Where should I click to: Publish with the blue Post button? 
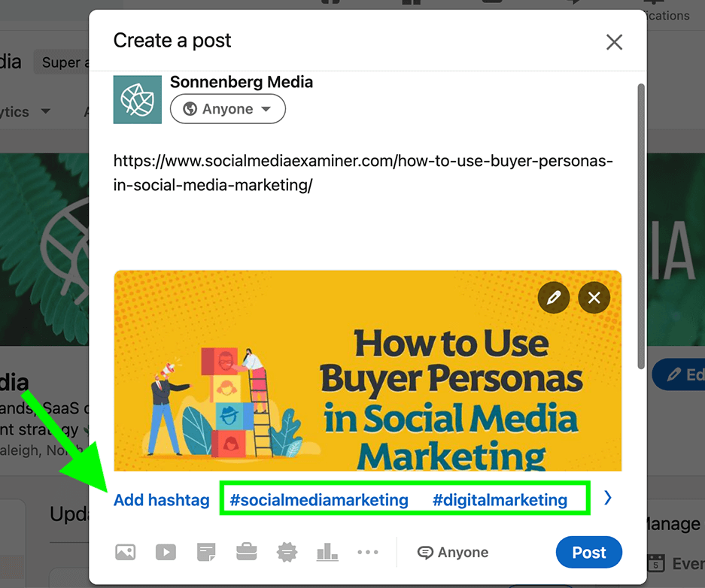tap(588, 552)
